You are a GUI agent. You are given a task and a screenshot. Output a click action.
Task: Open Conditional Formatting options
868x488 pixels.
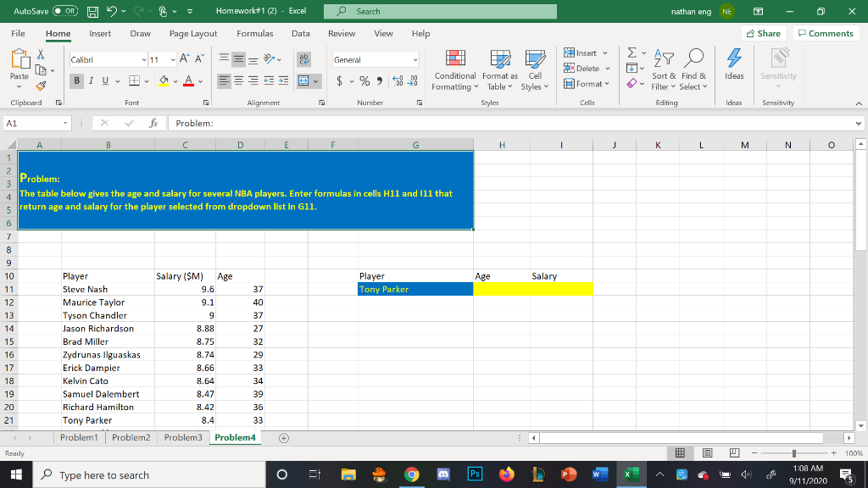pyautogui.click(x=454, y=71)
